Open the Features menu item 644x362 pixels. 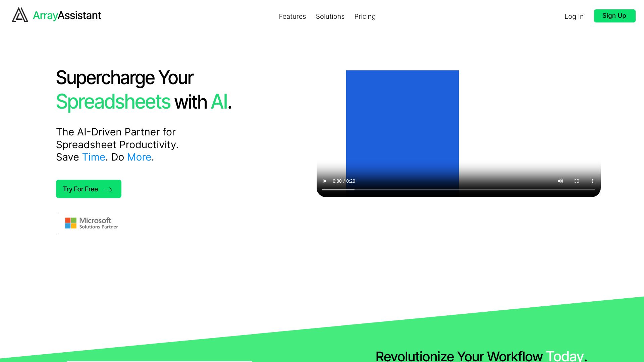coord(292,16)
